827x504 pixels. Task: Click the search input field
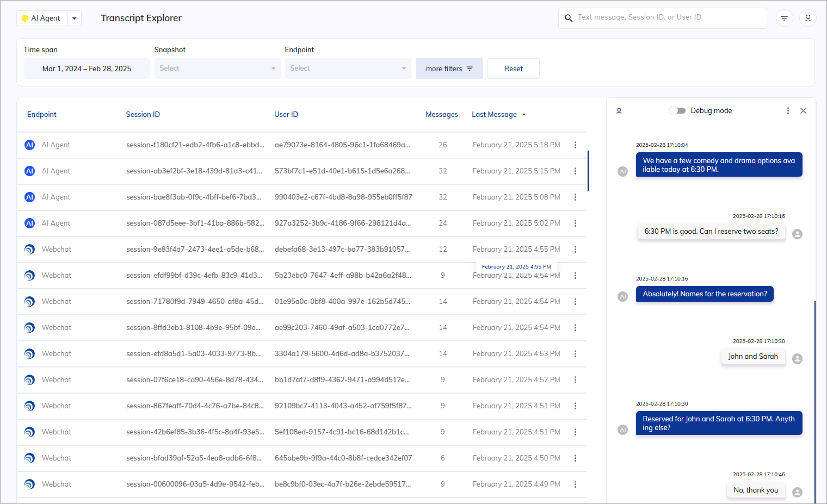(669, 17)
